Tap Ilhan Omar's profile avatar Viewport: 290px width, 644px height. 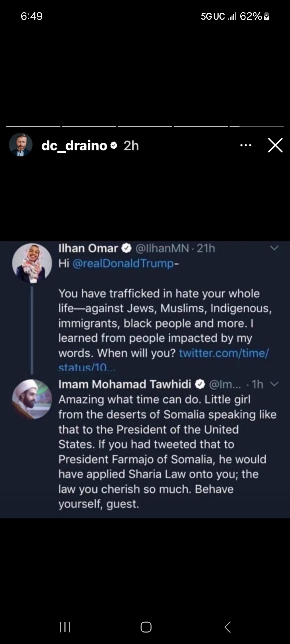[x=32, y=263]
